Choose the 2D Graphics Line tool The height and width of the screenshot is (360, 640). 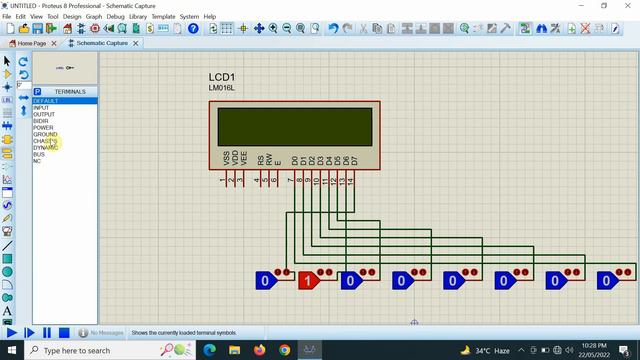[7, 245]
